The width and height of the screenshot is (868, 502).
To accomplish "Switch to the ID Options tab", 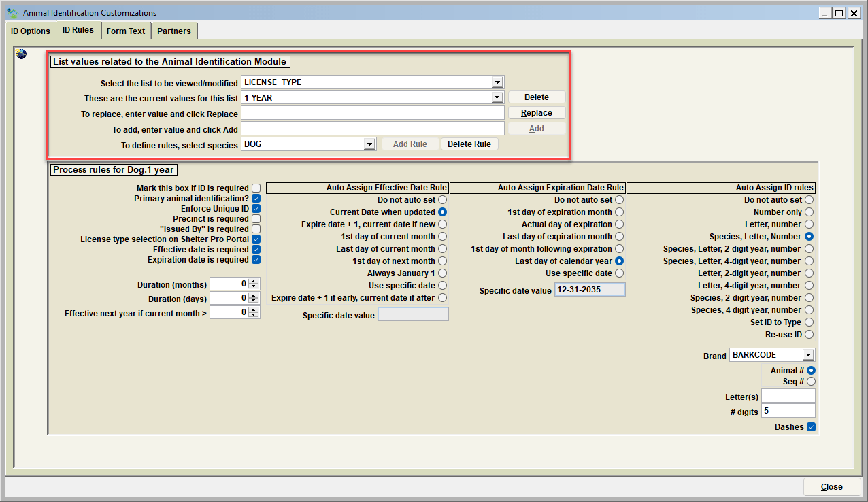I will coord(31,31).
